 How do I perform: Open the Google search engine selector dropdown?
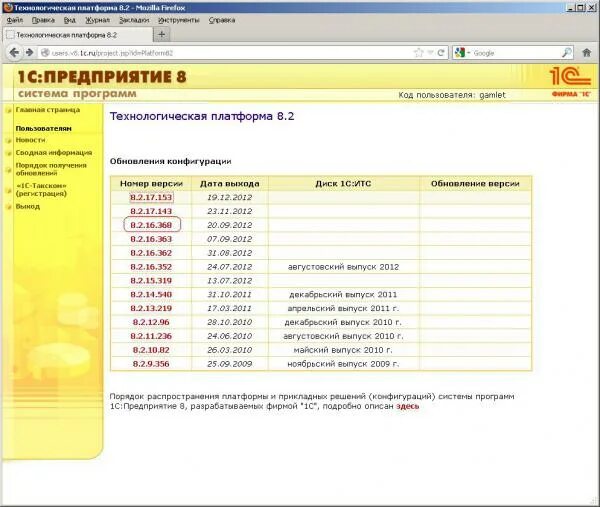click(462, 53)
